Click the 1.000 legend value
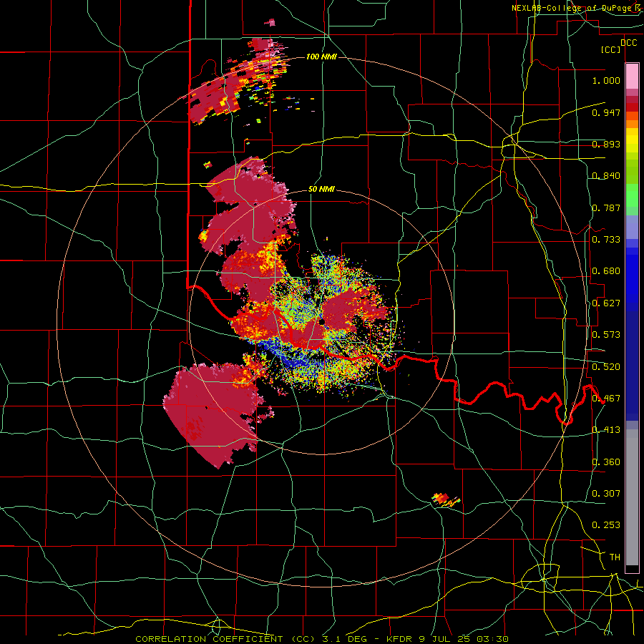The image size is (644, 644). point(606,80)
